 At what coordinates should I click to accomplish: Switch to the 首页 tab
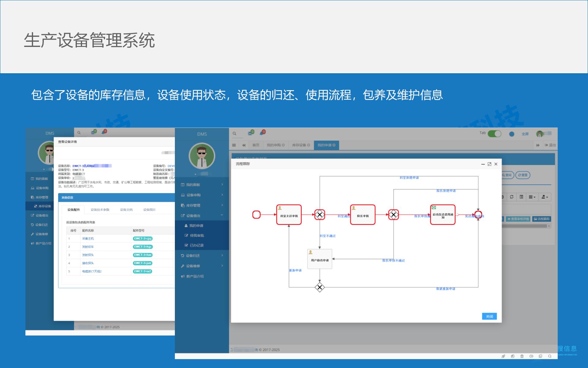(256, 145)
